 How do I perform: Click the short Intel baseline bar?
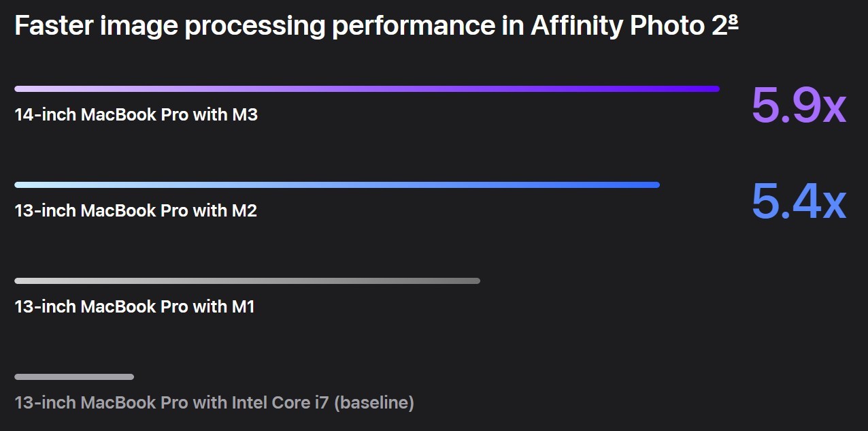74,377
